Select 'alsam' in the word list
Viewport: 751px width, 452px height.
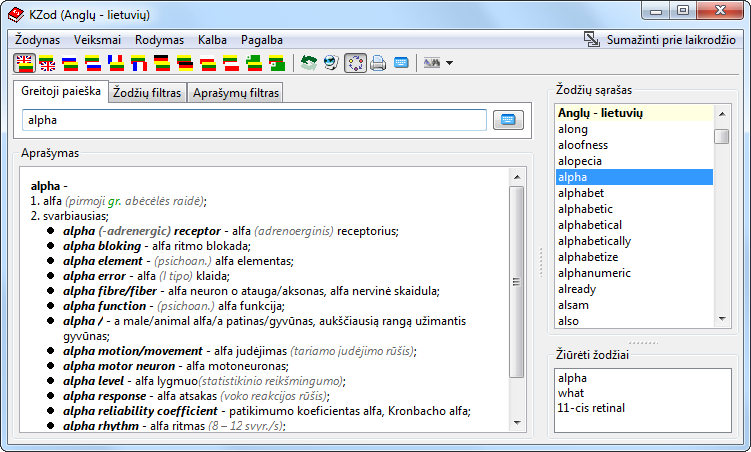634,305
